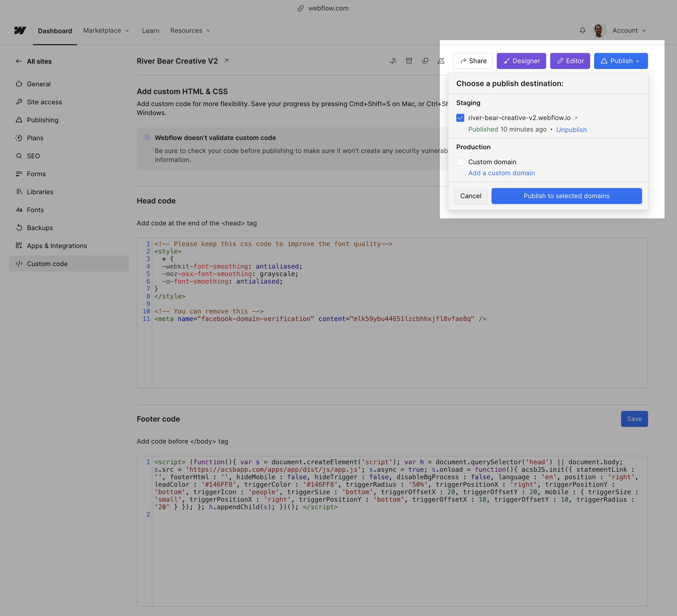Save the footer code
This screenshot has width=677, height=616.
pos(634,419)
